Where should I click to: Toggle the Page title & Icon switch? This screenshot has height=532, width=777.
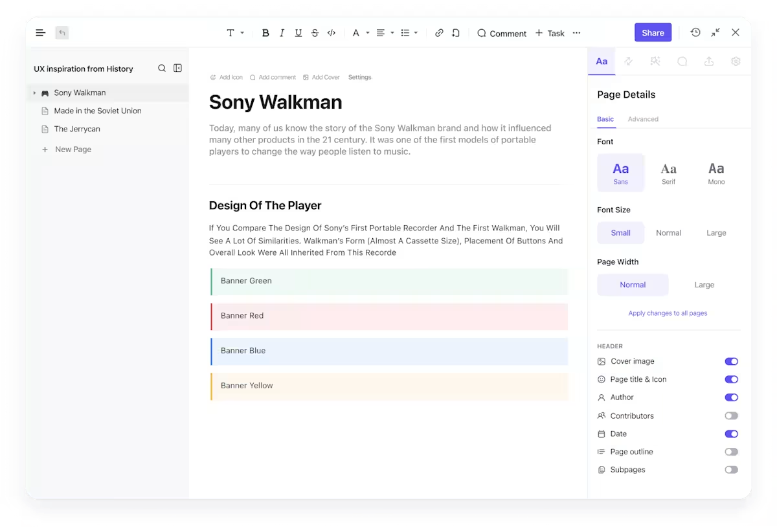[x=731, y=379]
